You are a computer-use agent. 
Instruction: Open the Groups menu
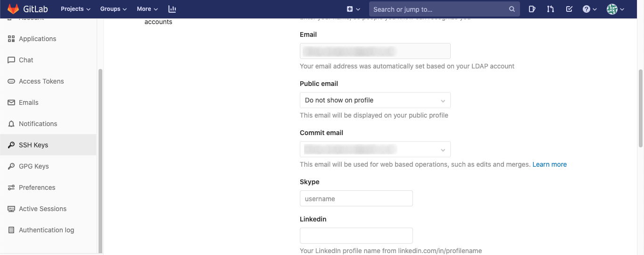(x=114, y=9)
